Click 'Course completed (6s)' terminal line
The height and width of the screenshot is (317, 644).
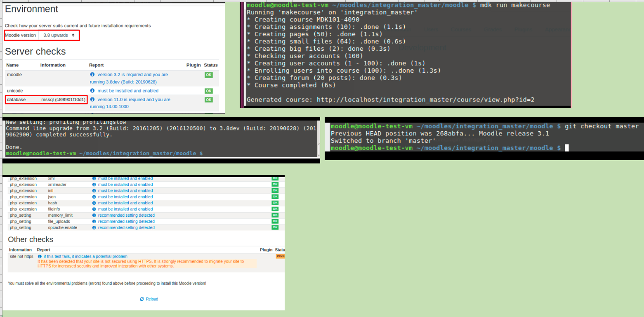[x=291, y=85]
